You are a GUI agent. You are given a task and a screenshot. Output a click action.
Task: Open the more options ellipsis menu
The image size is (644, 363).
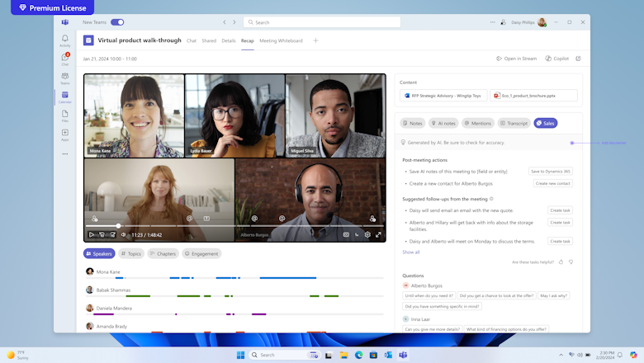491,22
